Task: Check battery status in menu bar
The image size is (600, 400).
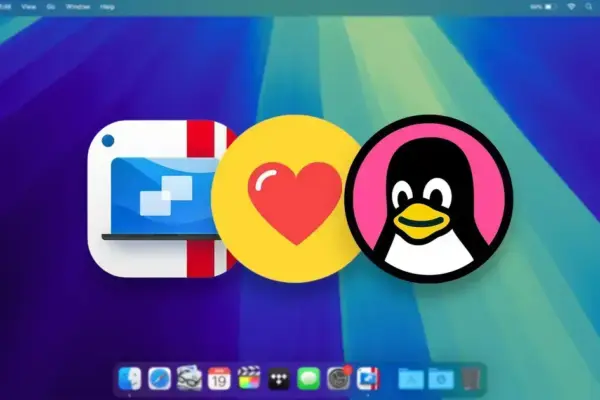Action: pyautogui.click(x=543, y=7)
